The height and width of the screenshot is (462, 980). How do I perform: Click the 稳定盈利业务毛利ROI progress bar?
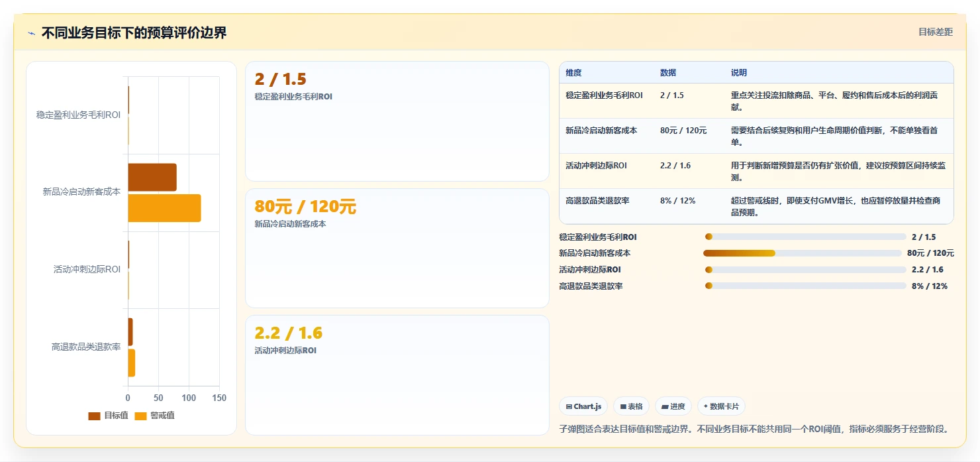pyautogui.click(x=806, y=237)
